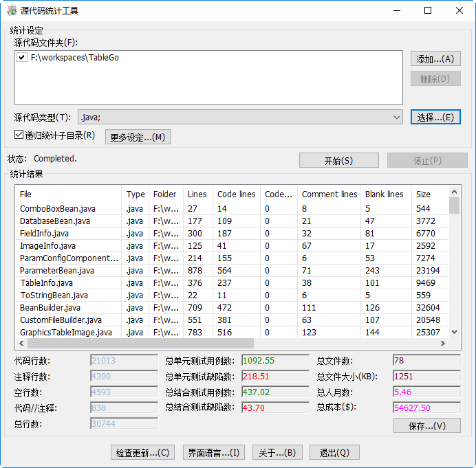Image resolution: width=476 pixels, height=468 pixels.
Task: Exit with 退出(Q) button
Action: (334, 452)
